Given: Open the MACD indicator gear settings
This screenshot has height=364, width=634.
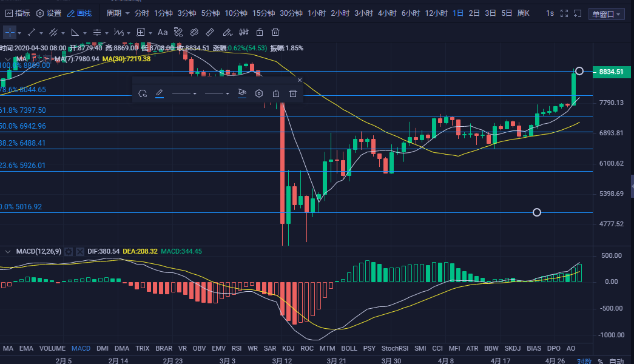Looking at the screenshot, I should coord(69,252).
